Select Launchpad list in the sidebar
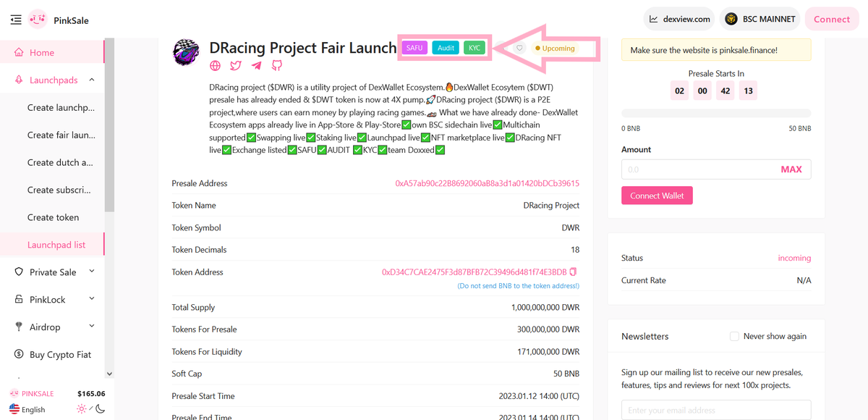 52,245
